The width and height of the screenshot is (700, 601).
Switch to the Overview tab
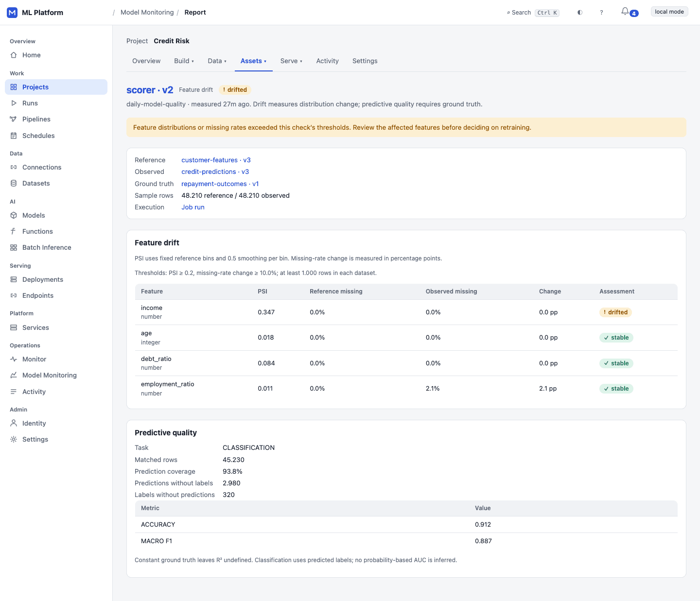pos(146,61)
